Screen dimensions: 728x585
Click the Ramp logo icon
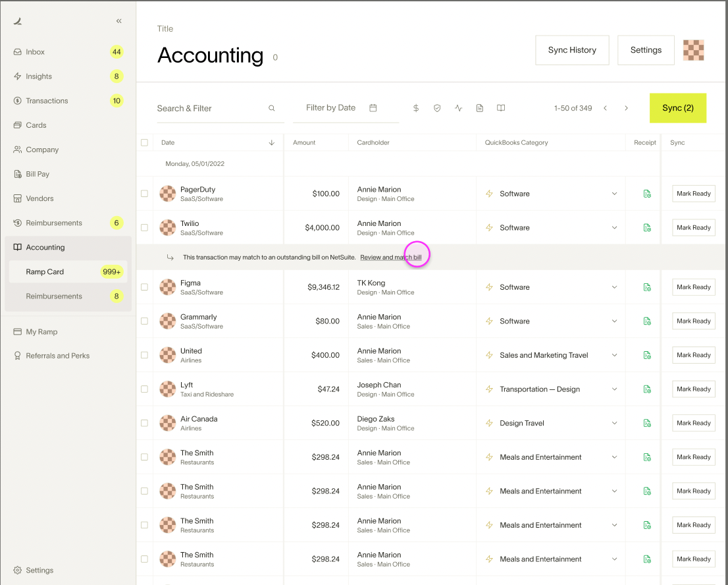coord(18,21)
